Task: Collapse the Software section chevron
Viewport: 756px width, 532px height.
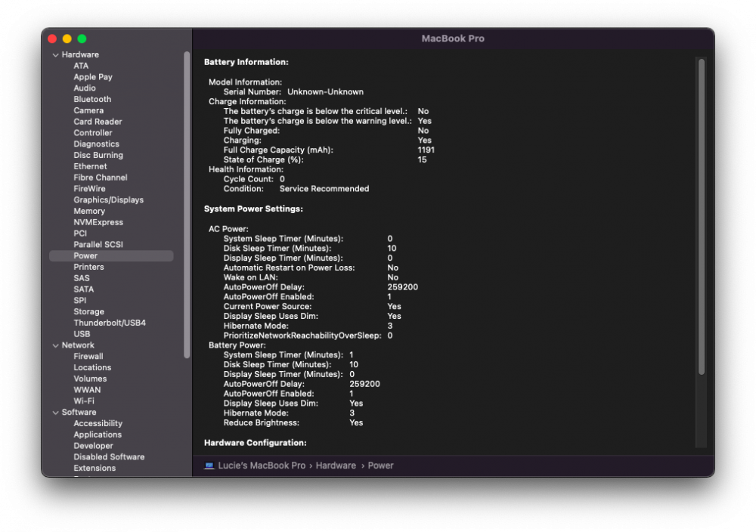Action: (55, 413)
